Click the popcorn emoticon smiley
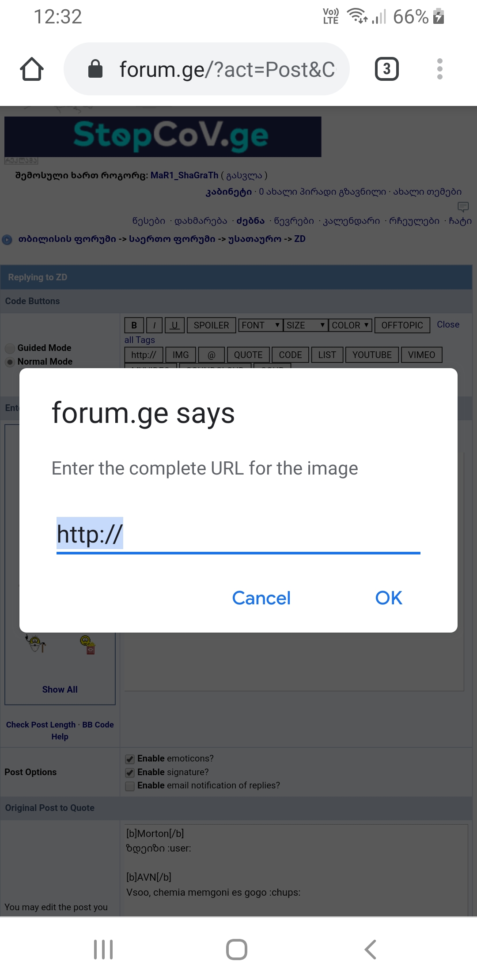 click(87, 645)
